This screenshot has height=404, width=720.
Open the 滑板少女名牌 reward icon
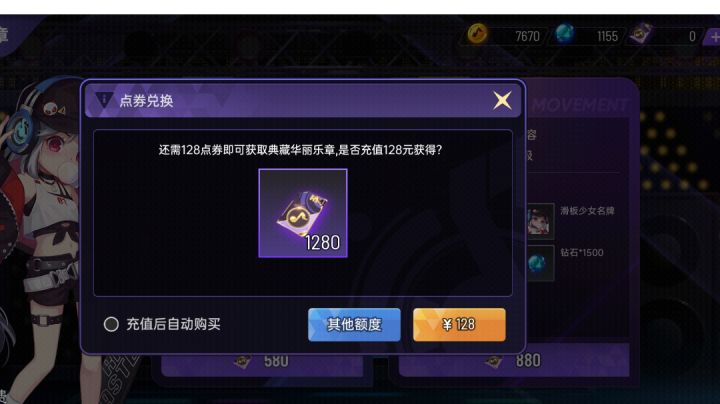click(540, 221)
